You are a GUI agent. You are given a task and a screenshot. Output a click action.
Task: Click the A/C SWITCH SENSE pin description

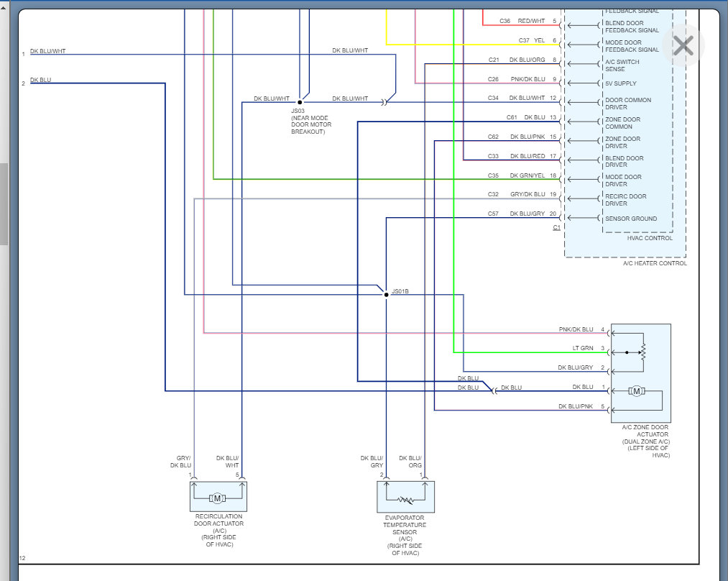(x=622, y=65)
